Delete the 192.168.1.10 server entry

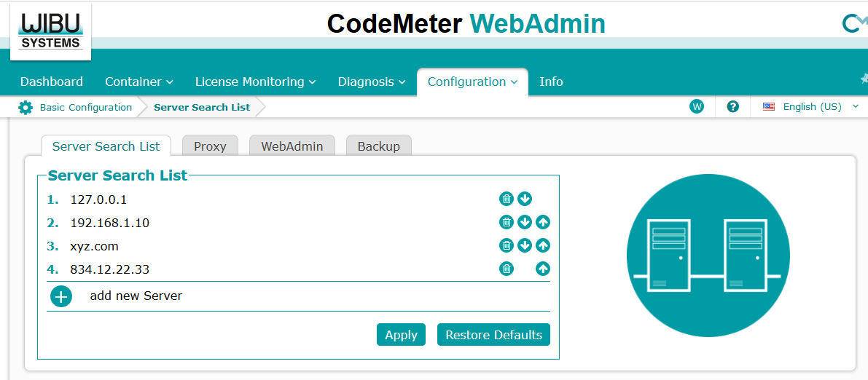tap(507, 222)
